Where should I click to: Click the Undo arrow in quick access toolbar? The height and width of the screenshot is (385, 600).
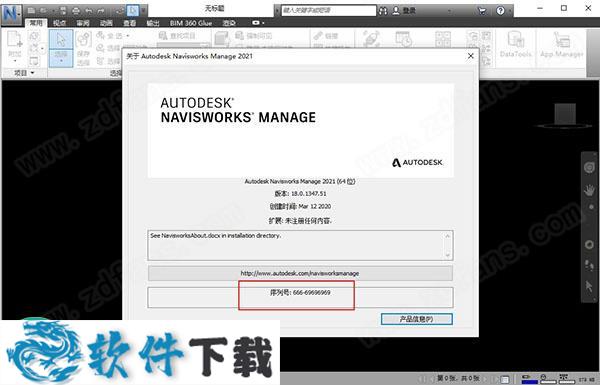click(89, 11)
